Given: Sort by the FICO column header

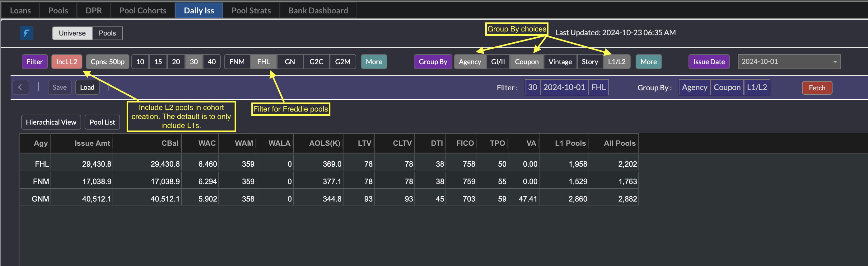Looking at the screenshot, I should 465,143.
